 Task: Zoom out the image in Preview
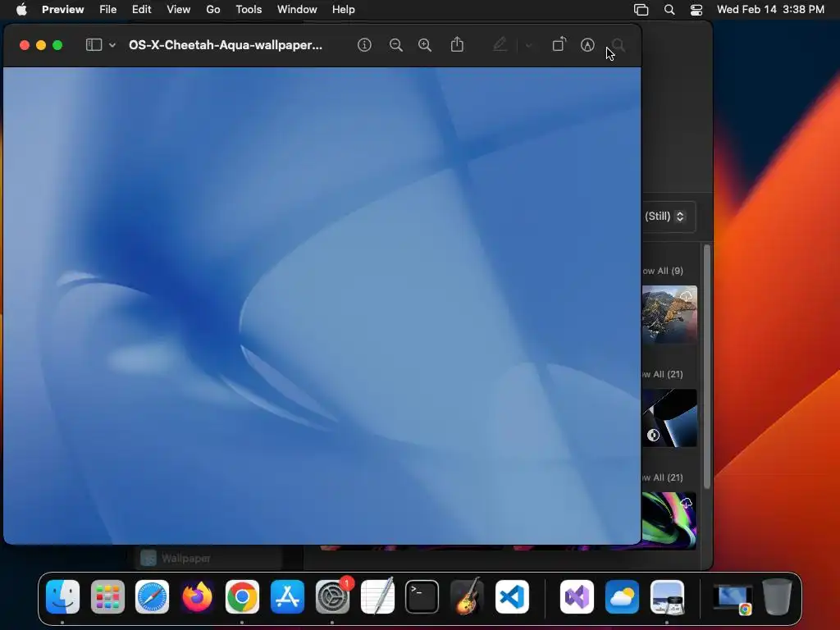(x=396, y=45)
